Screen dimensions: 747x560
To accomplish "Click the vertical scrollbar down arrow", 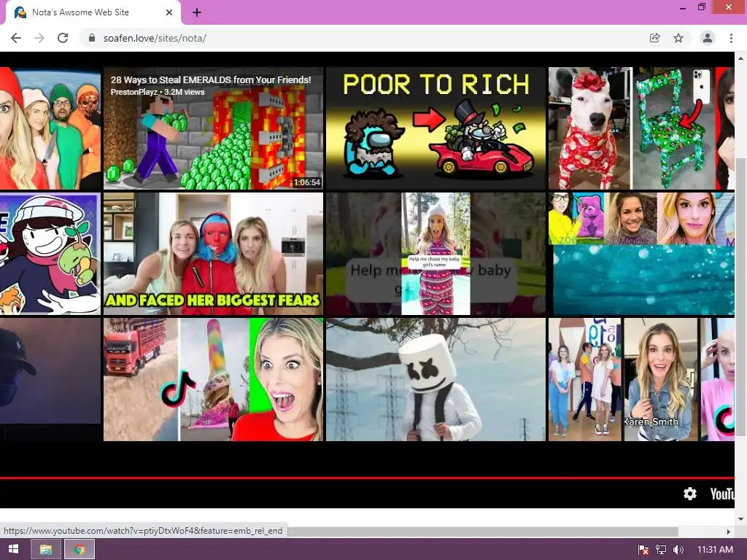I will coord(740,518).
